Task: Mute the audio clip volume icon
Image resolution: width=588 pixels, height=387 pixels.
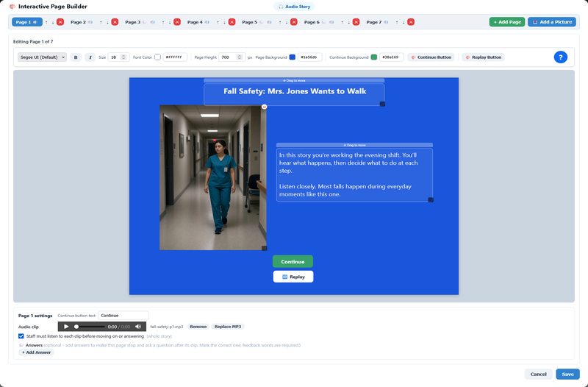Action: point(138,327)
